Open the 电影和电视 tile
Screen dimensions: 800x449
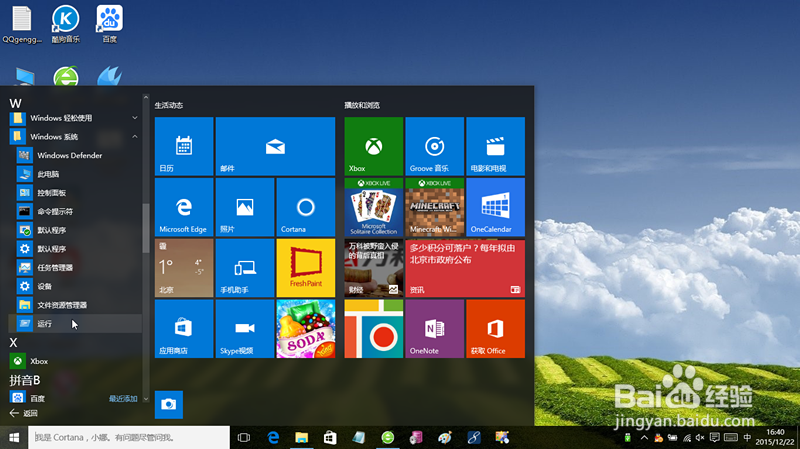[x=495, y=146]
